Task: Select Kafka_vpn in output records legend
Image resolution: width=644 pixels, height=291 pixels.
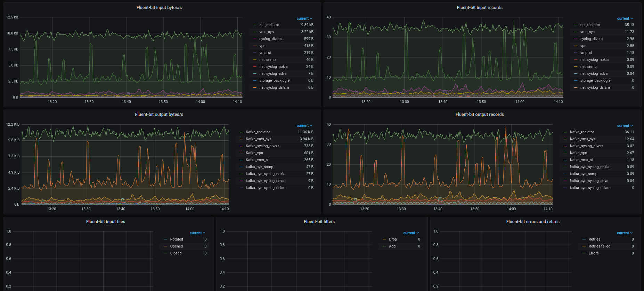Action: point(578,153)
